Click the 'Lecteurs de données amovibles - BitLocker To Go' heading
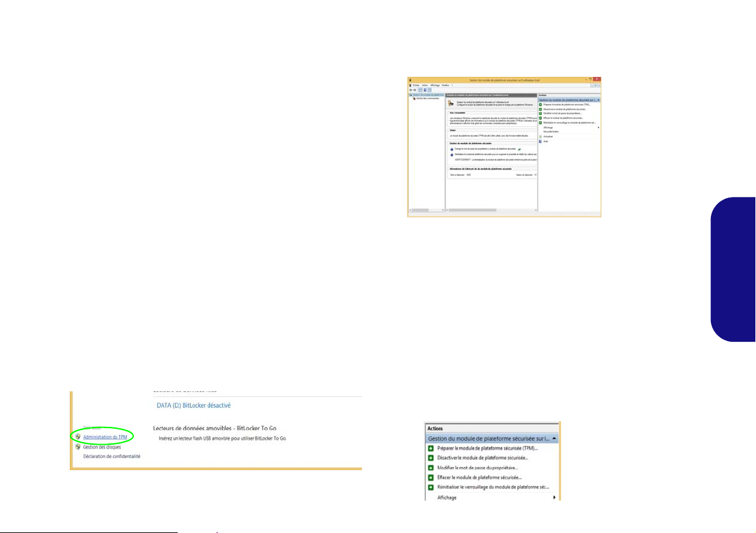 215,428
